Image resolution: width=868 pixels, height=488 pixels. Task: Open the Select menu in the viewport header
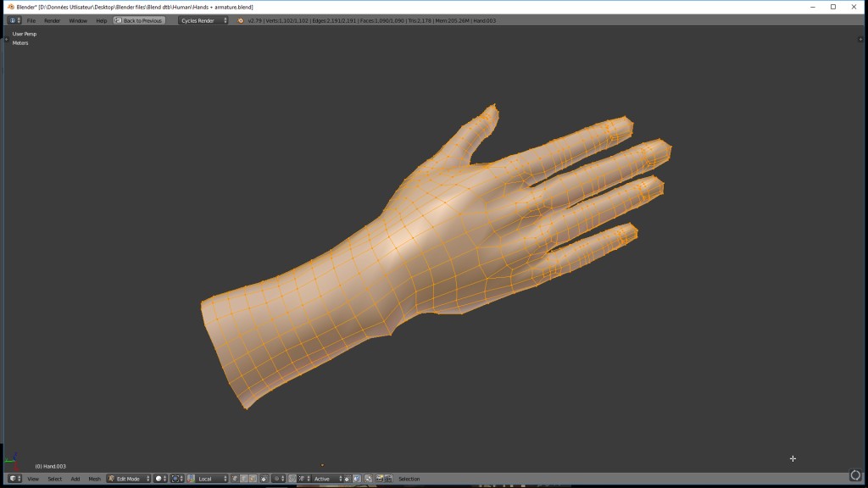click(54, 479)
